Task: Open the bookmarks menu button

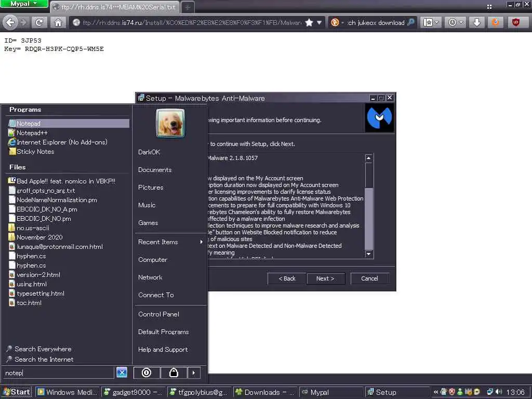Action: [431, 22]
